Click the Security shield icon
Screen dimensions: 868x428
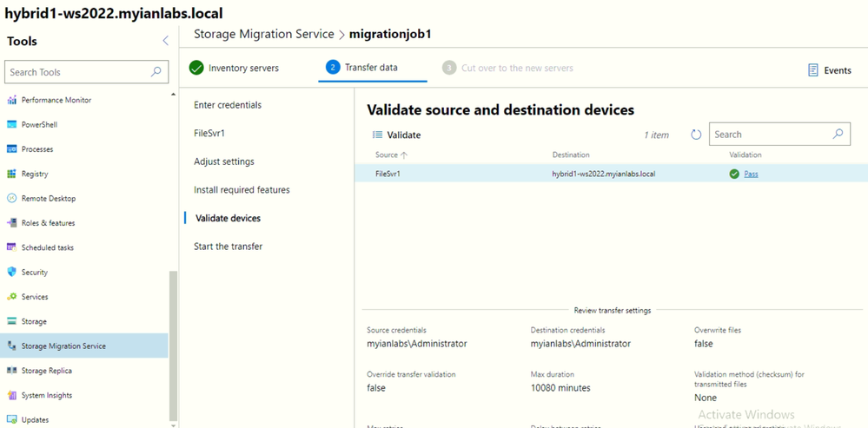coord(12,272)
